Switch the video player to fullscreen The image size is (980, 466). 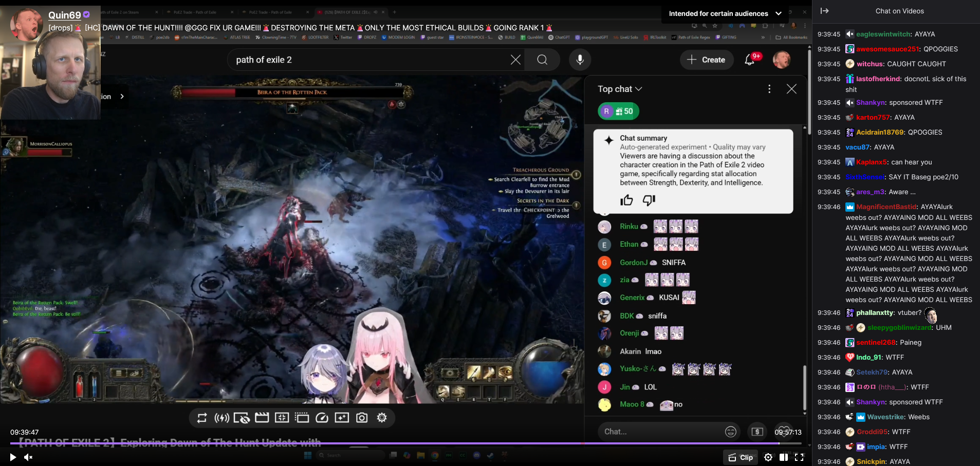(x=799, y=457)
